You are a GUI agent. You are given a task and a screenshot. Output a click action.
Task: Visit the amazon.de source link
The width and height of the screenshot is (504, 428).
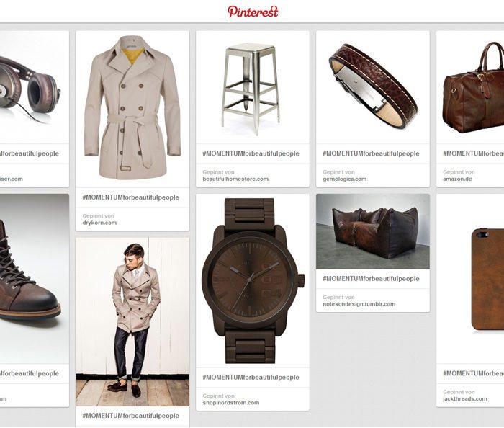click(x=457, y=179)
